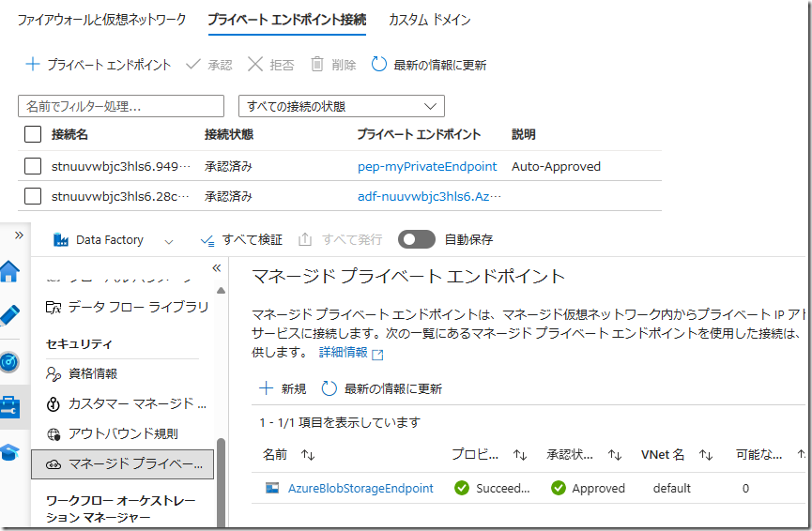Viewport: 812px width, 531px height.
Task: Collapse the management side panel
Action: pos(217,267)
